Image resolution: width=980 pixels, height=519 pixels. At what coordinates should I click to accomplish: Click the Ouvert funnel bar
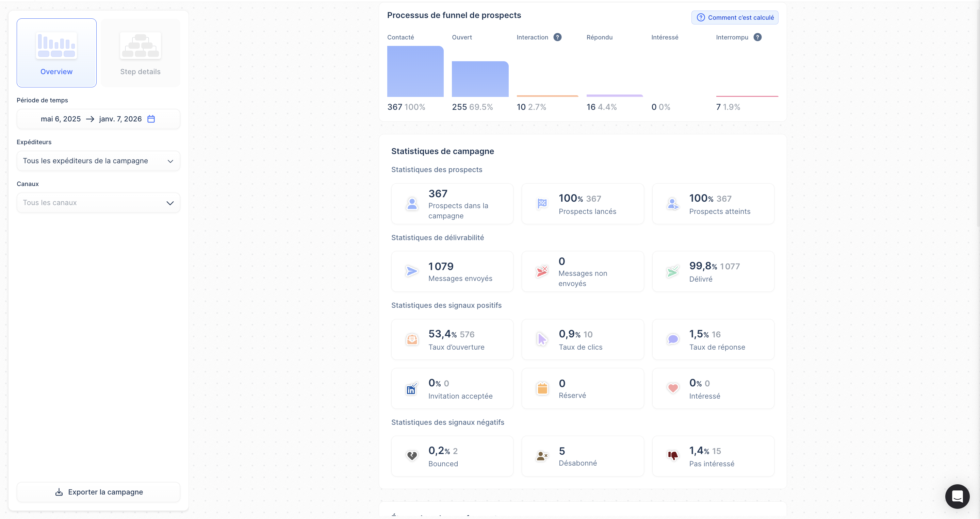coord(480,79)
